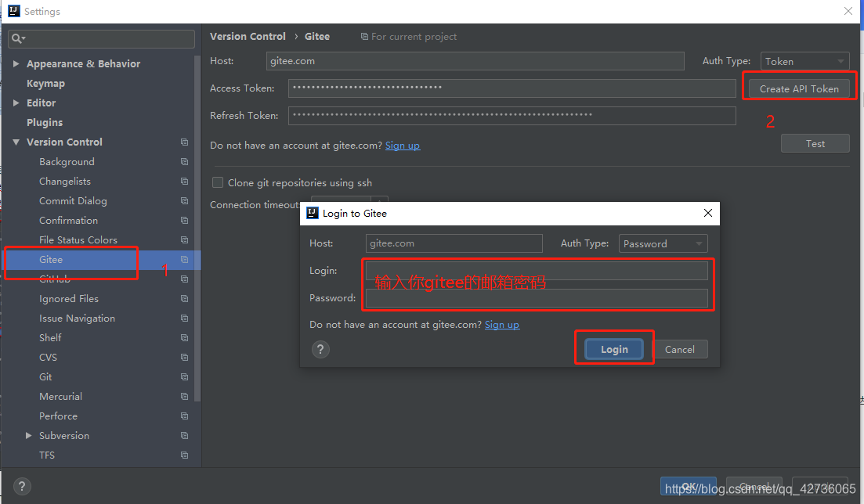The height and width of the screenshot is (504, 864).
Task: Click project-scope icon on Changelists row
Action: click(x=185, y=182)
